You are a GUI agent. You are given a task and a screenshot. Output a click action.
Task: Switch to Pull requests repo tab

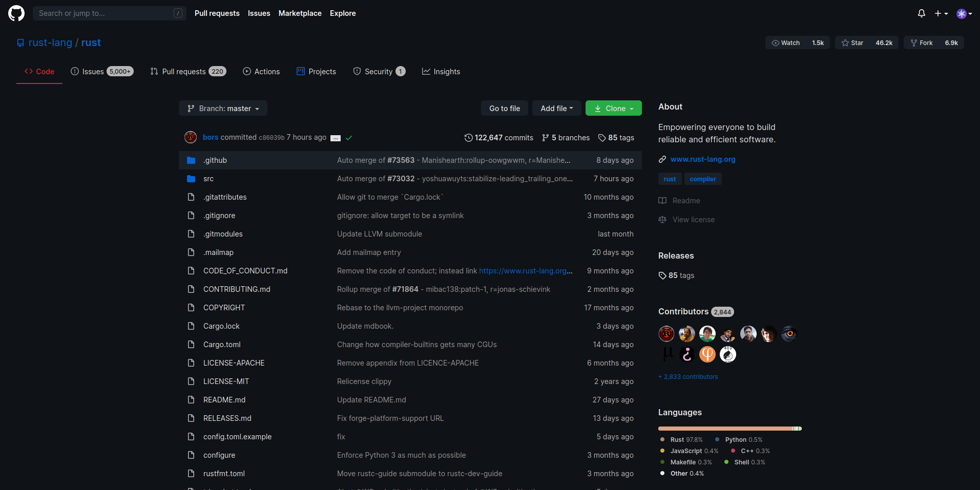click(188, 72)
